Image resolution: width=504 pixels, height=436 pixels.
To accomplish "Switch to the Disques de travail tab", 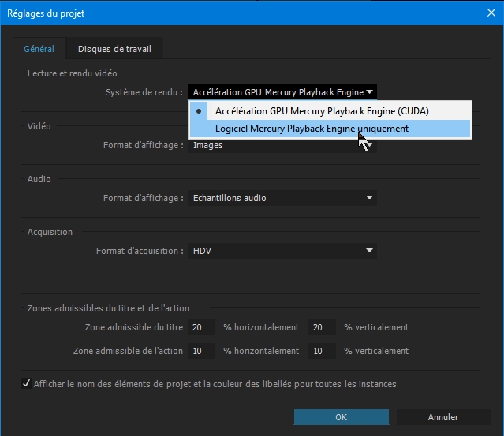I will [x=114, y=49].
